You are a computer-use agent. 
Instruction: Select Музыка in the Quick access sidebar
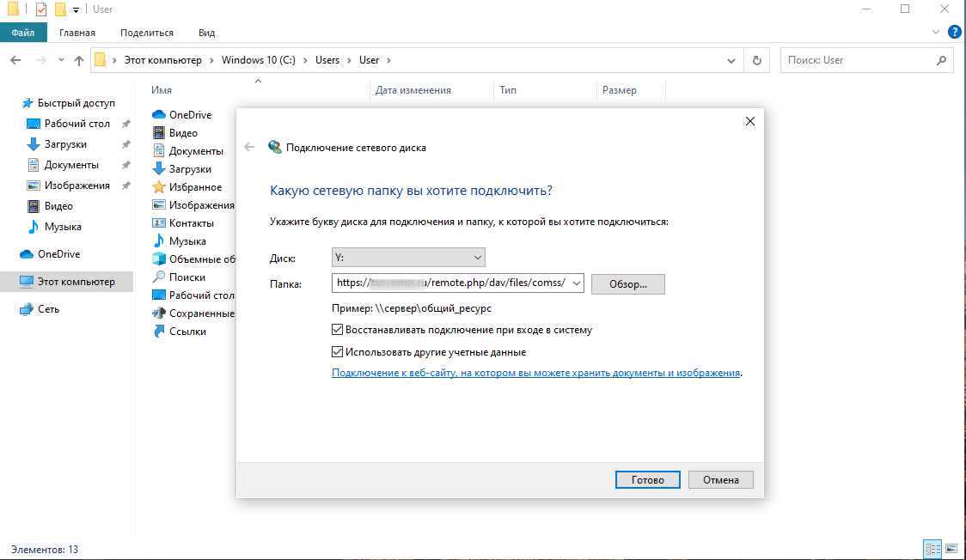click(x=54, y=227)
